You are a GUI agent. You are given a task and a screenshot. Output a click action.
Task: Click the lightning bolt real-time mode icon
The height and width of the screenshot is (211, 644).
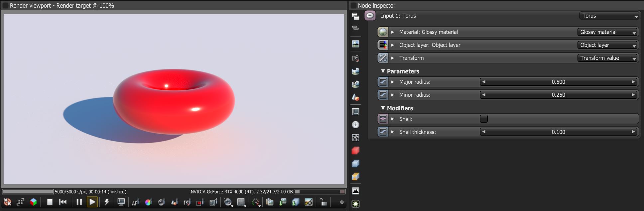coord(107,202)
